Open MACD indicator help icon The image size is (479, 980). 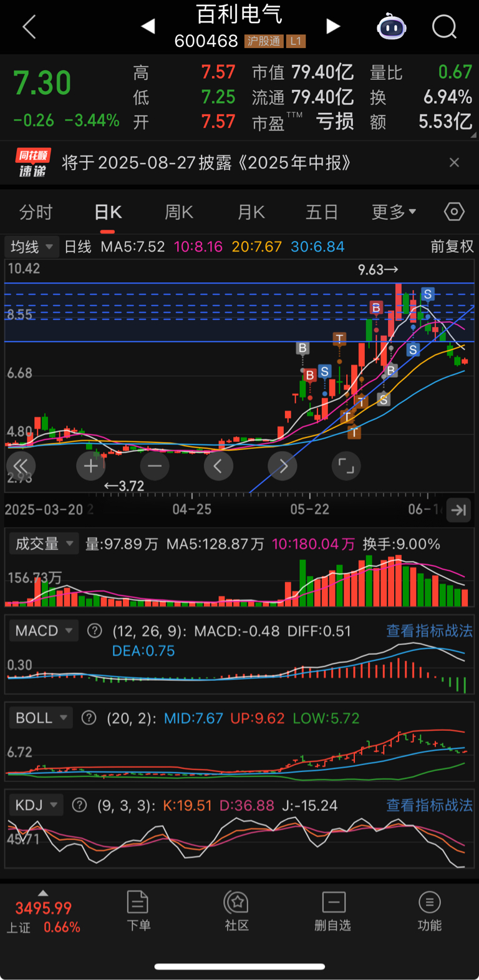coord(94,630)
